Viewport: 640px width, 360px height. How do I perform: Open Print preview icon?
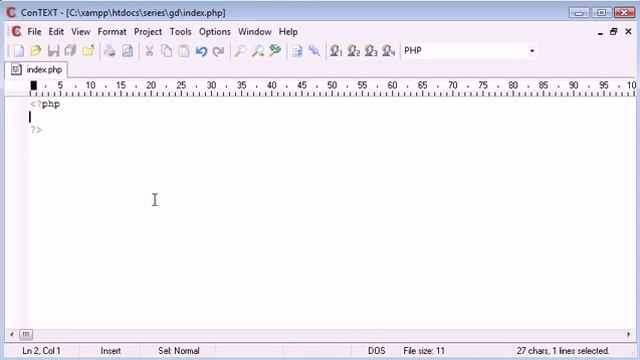(128, 51)
